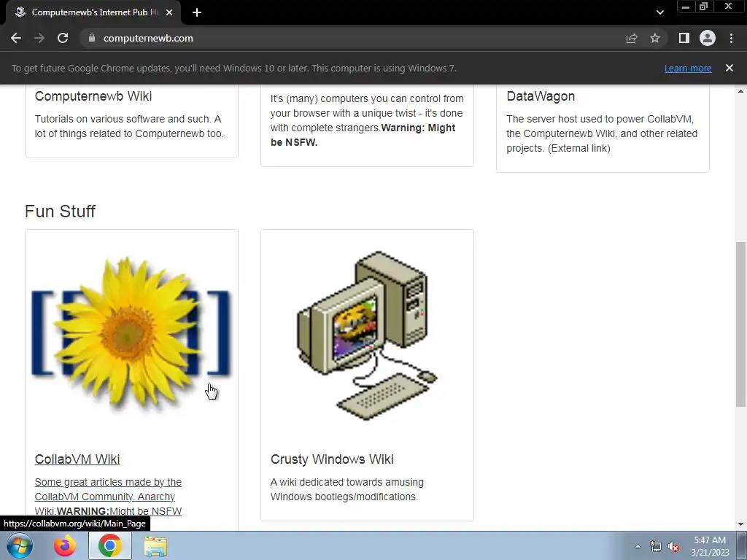This screenshot has height=560, width=747.
Task: Open the Chrome profile avatar menu
Action: tap(708, 38)
